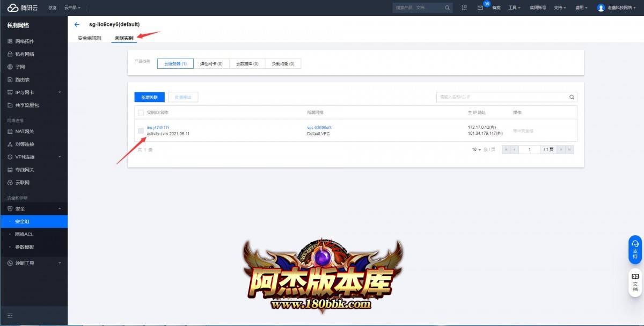Collapse the 安全 submenu chevron

click(x=60, y=208)
